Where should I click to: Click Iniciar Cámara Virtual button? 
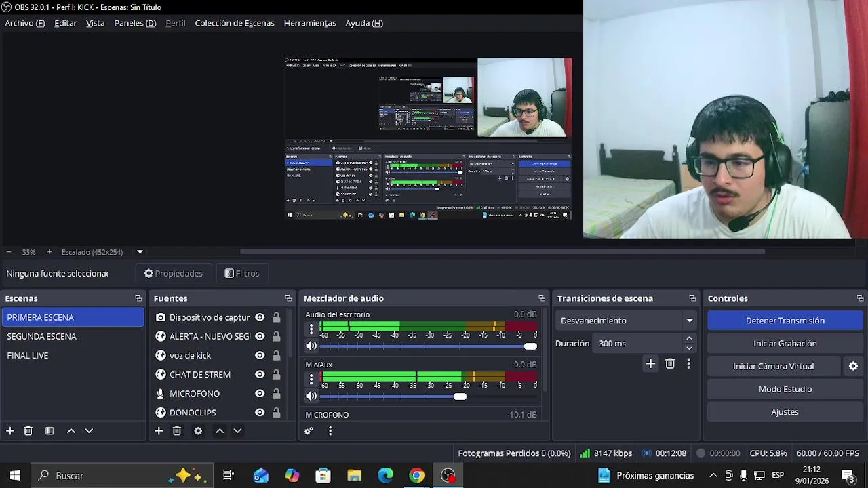(774, 366)
